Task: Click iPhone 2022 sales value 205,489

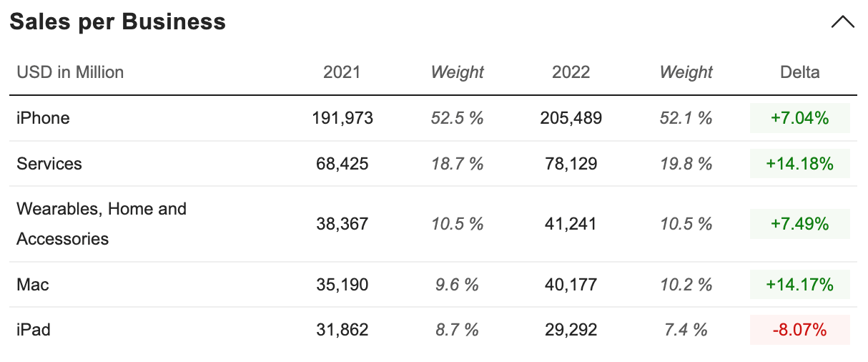Action: pyautogui.click(x=571, y=118)
